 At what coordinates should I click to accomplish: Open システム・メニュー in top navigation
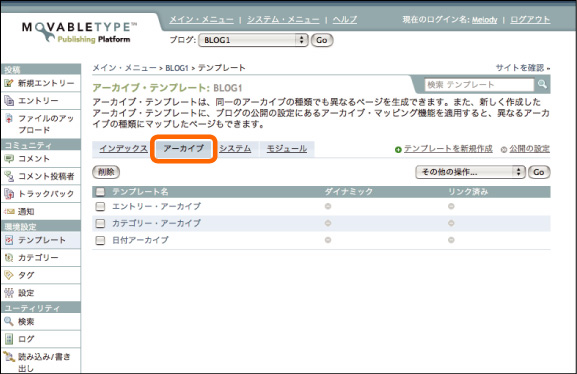click(x=283, y=20)
